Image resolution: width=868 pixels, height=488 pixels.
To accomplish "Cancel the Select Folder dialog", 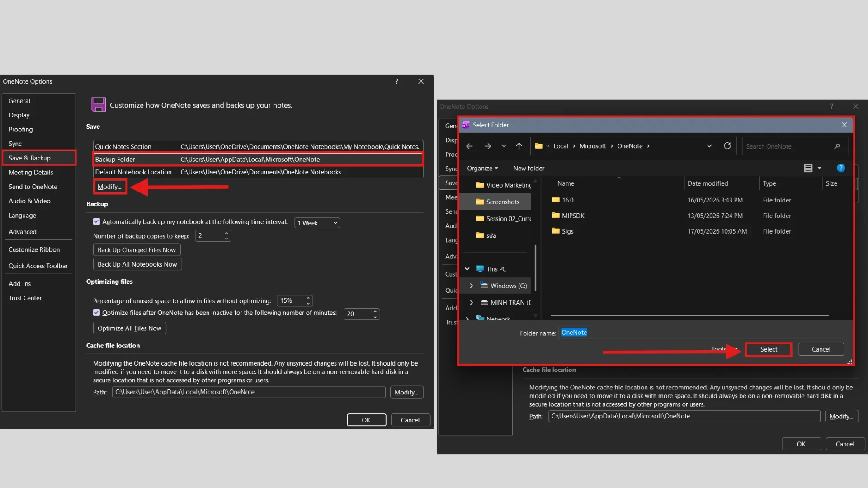I will 821,349.
